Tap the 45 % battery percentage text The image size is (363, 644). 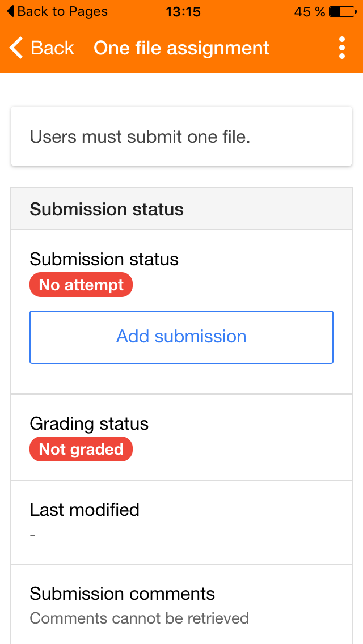(x=310, y=11)
